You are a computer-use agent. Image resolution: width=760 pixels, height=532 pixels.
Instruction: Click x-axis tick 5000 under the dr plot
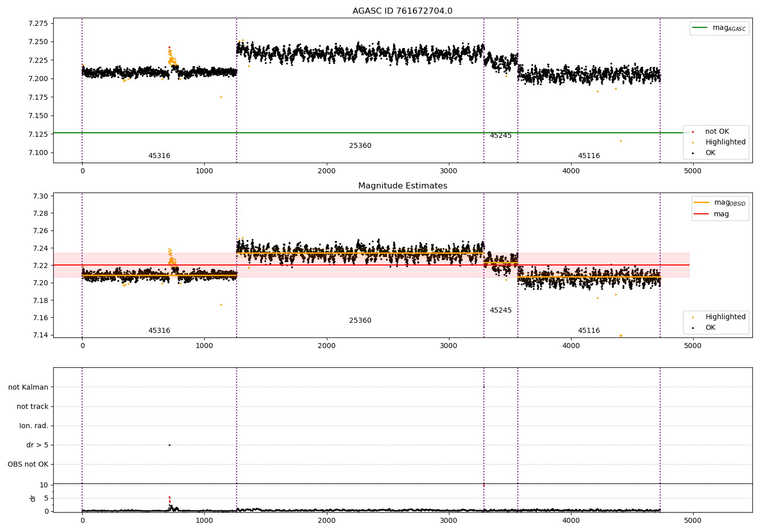[693, 521]
